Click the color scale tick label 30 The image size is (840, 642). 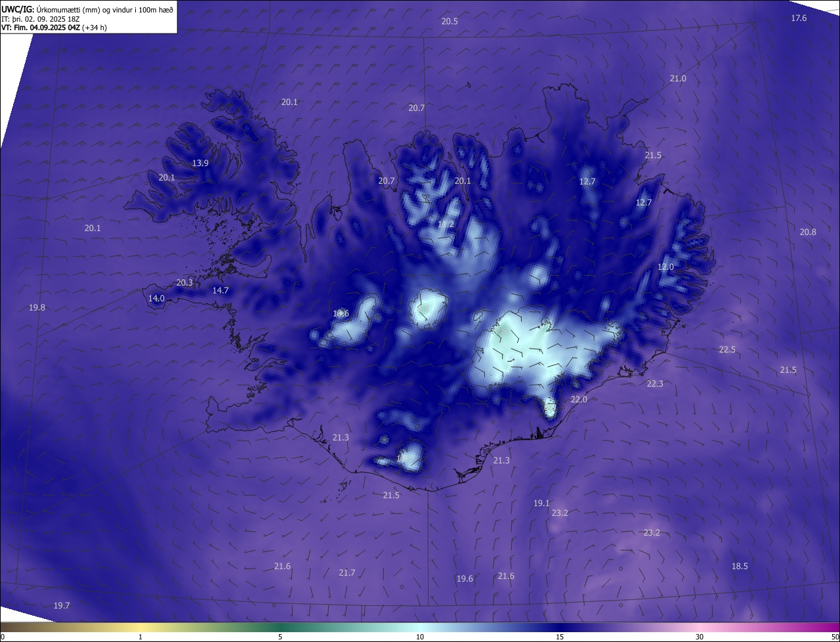700,637
